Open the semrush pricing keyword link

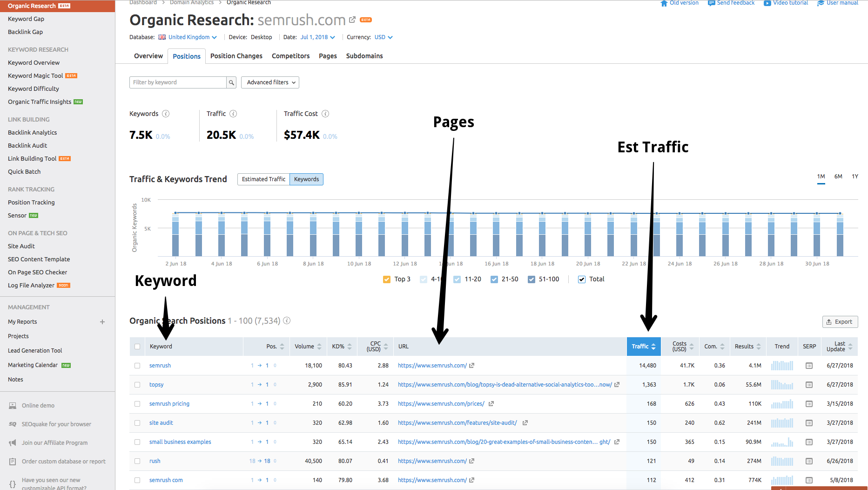pyautogui.click(x=169, y=404)
